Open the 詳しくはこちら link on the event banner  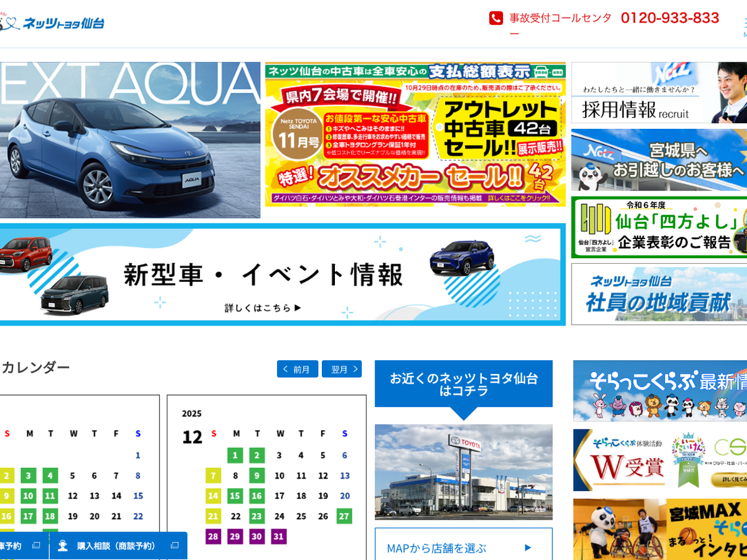pyautogui.click(x=263, y=307)
